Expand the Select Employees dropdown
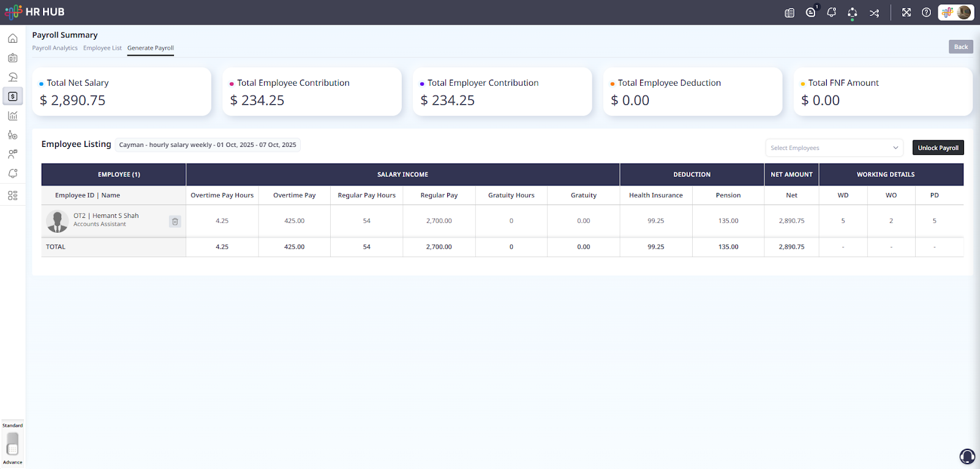 (x=834, y=148)
